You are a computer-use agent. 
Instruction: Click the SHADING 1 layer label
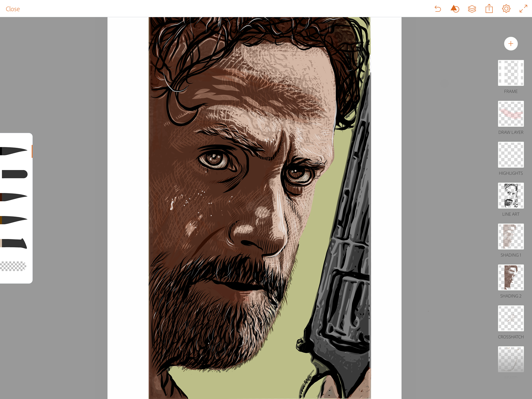[x=511, y=255]
